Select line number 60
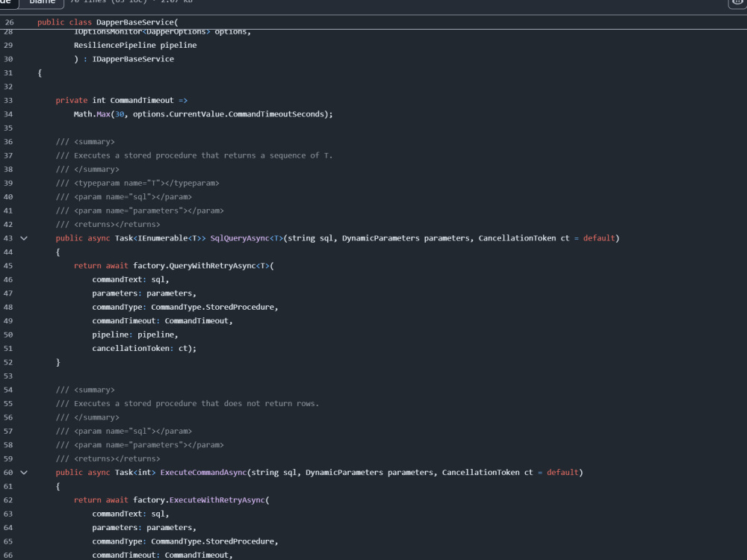 click(8, 473)
